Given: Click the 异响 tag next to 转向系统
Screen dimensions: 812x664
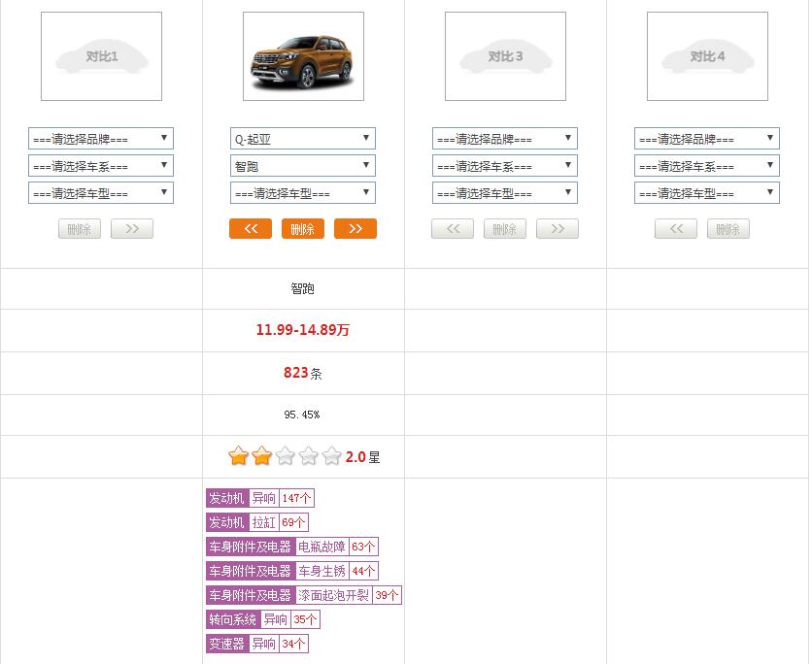Looking at the screenshot, I should click(x=276, y=619).
